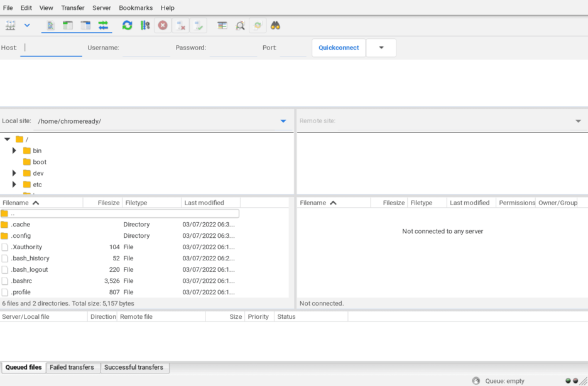588x386 pixels.
Task: Switch to the Failed transfers tab
Action: [72, 367]
